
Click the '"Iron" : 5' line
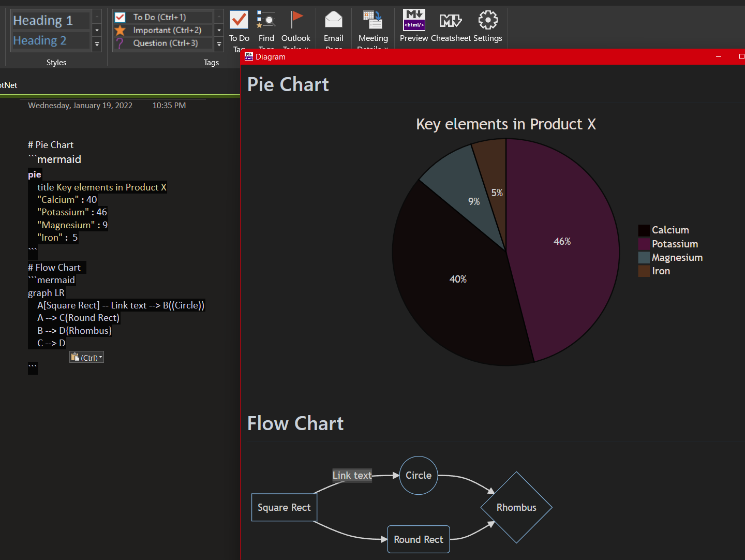[57, 238]
